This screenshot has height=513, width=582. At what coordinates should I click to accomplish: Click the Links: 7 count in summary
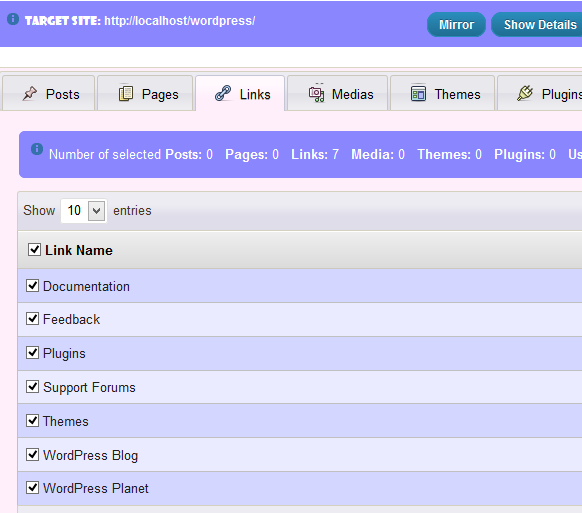315,154
